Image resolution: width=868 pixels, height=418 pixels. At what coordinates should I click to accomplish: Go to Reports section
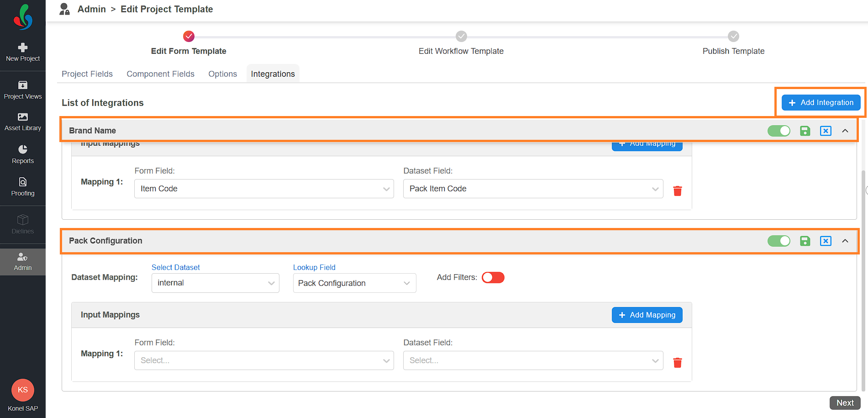coord(23,154)
